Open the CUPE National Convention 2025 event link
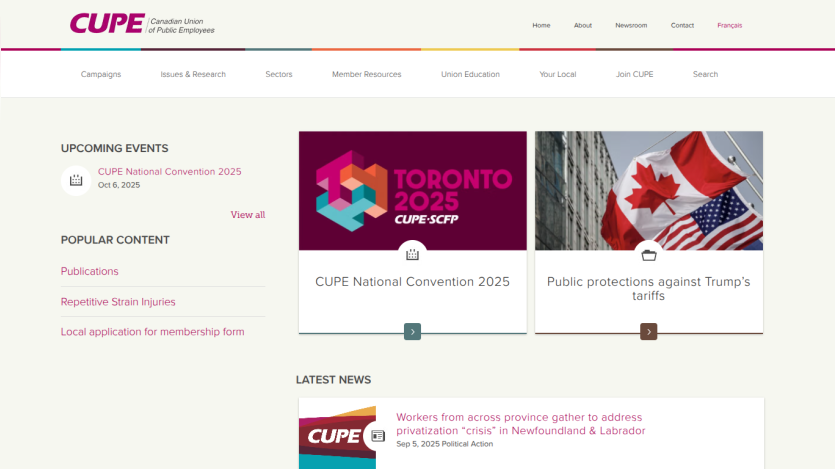This screenshot has height=469, width=835. [169, 172]
